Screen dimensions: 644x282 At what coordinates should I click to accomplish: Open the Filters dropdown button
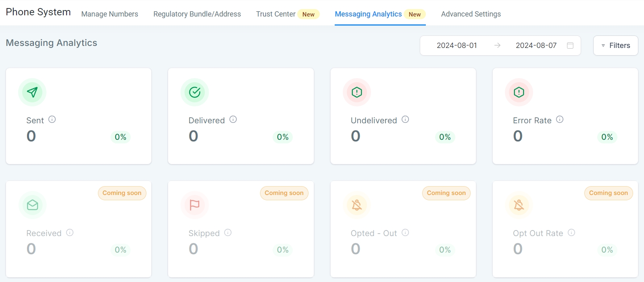pos(615,46)
